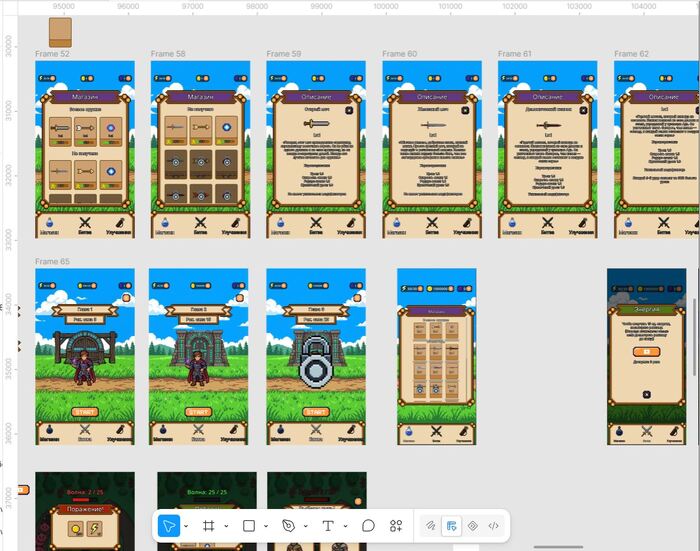Screen dimensions: 700x551
Task: Open the shape tools dropdown chevron
Action: pos(266,526)
